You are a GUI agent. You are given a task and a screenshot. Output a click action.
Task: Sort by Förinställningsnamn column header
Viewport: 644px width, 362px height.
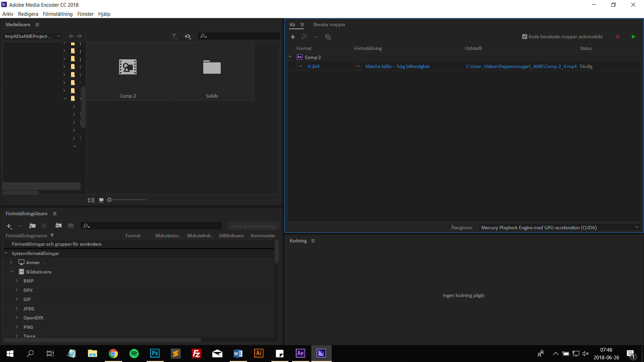26,236
